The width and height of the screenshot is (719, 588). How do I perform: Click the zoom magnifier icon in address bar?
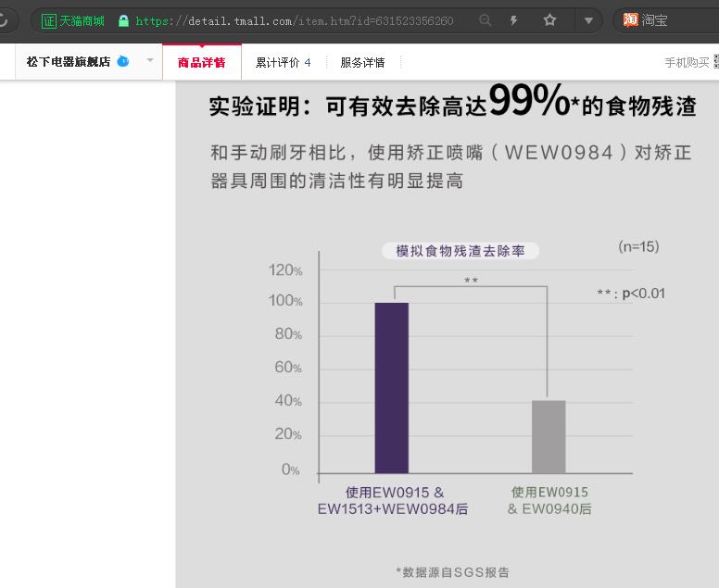pos(485,20)
